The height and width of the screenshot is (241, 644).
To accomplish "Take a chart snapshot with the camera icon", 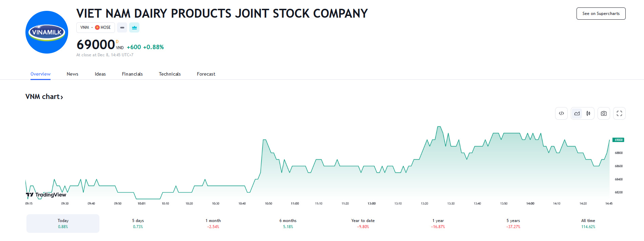I will pos(604,114).
